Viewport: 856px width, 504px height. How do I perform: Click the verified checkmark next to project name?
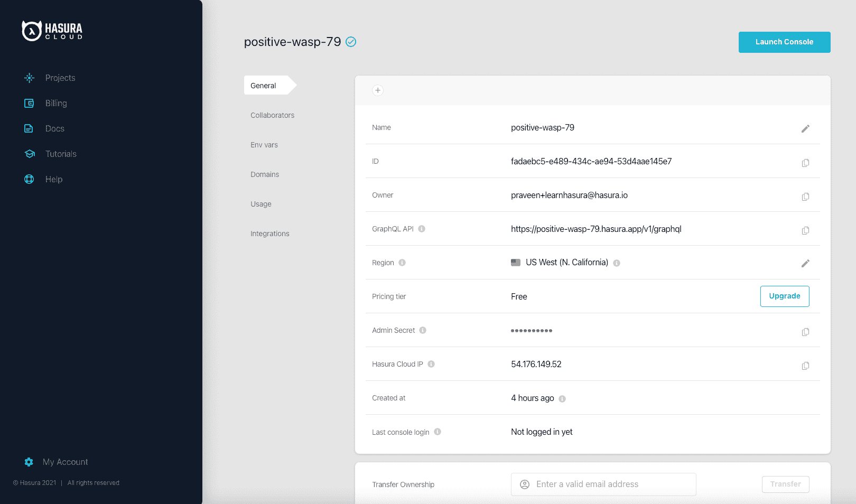351,42
